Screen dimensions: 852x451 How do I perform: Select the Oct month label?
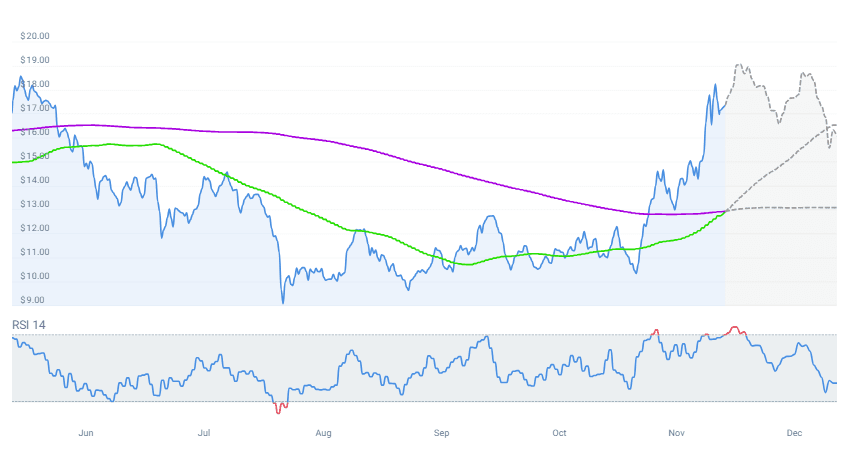tap(559, 433)
